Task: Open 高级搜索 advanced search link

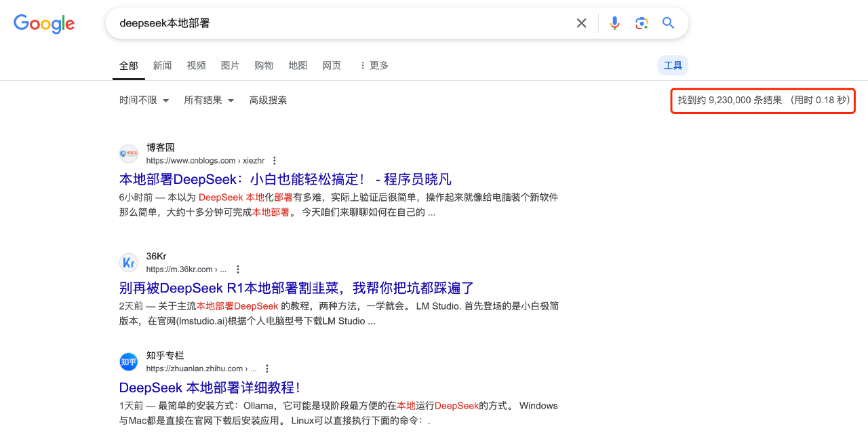Action: tap(268, 100)
